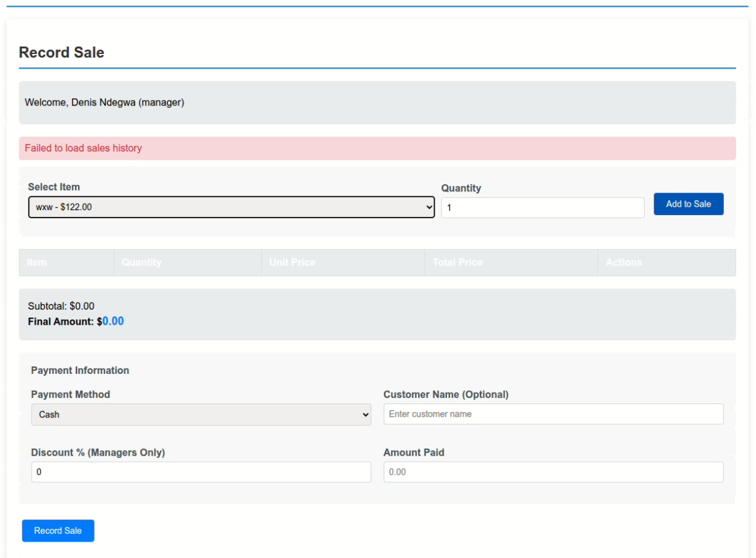Click the 'Payment Method' label

pyautogui.click(x=71, y=394)
